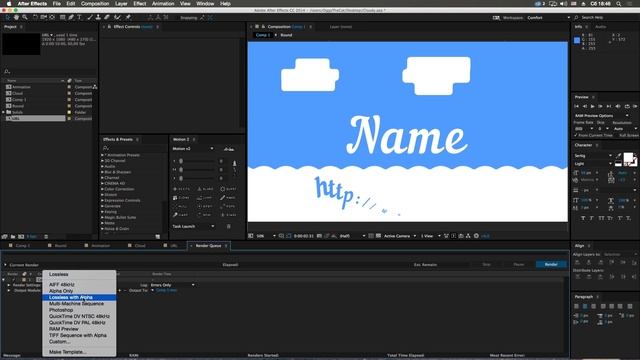The width and height of the screenshot is (640, 360).
Task: Switch to the Render Queue tab
Action: [209, 246]
